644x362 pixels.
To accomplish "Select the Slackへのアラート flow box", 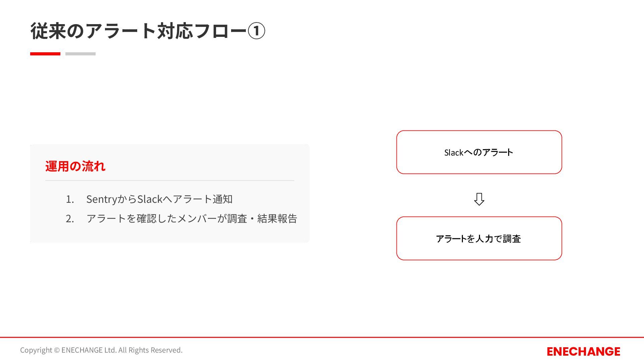I will point(479,152).
